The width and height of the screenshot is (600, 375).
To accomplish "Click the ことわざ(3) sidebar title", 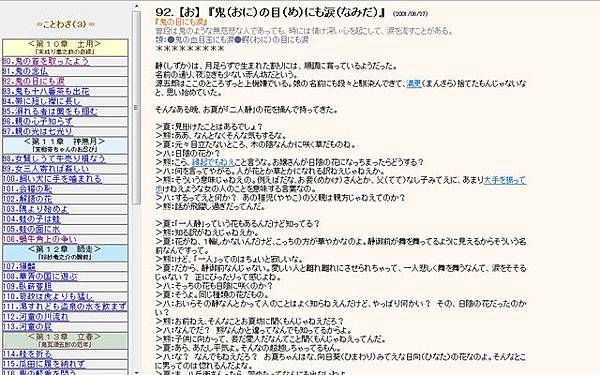I will coord(66,24).
